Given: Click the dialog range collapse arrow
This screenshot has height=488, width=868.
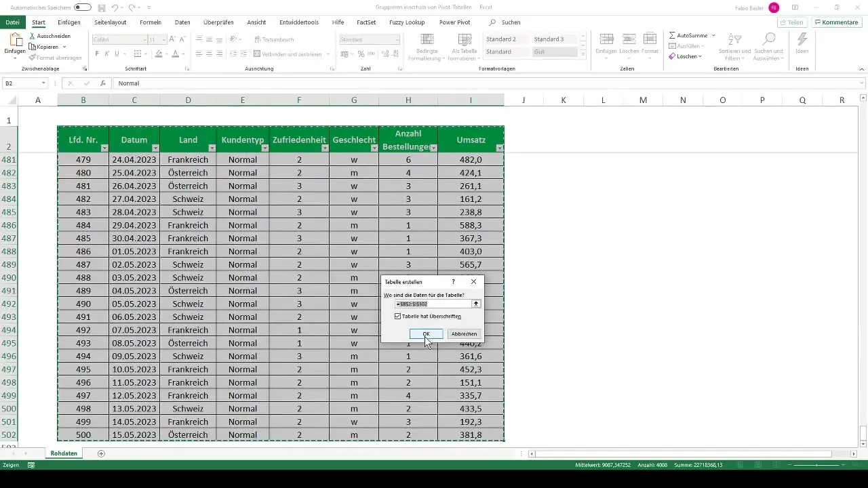Looking at the screenshot, I should [x=477, y=304].
